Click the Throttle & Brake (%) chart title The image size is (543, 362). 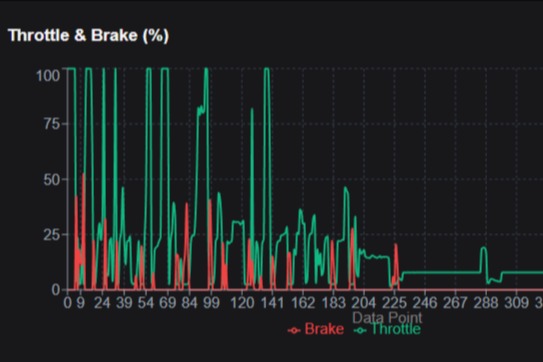[x=88, y=36]
